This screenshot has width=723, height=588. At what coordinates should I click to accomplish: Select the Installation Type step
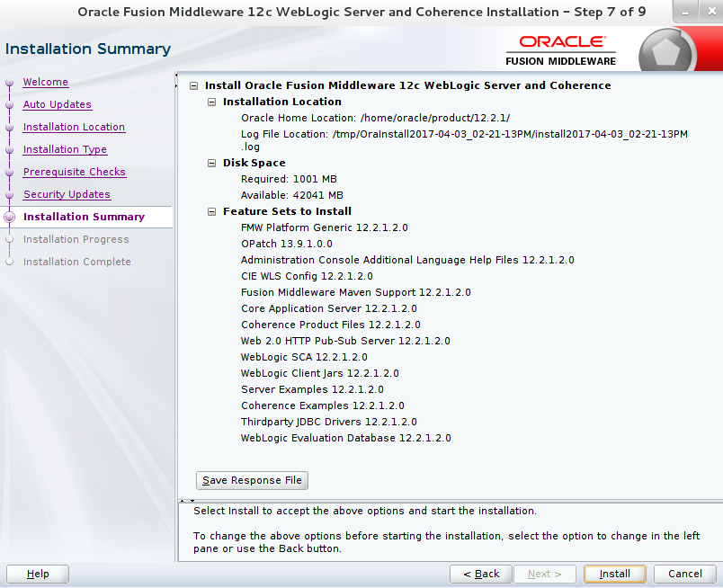64,149
